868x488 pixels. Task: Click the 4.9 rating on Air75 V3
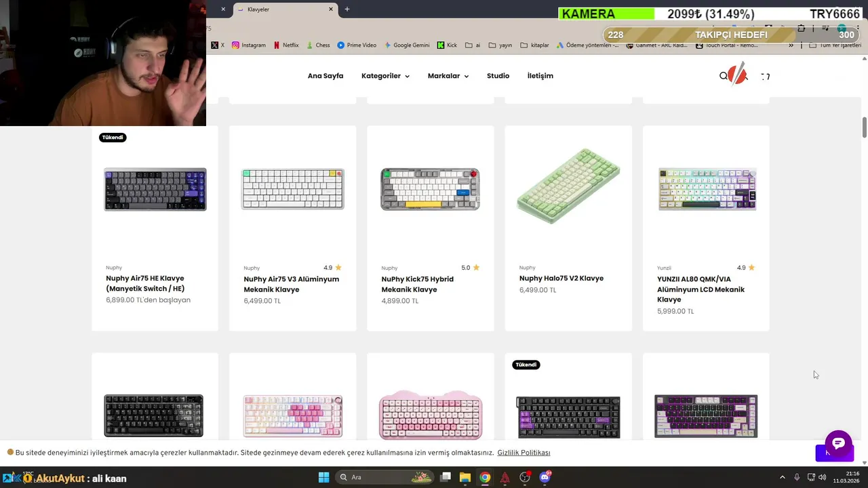coord(332,268)
